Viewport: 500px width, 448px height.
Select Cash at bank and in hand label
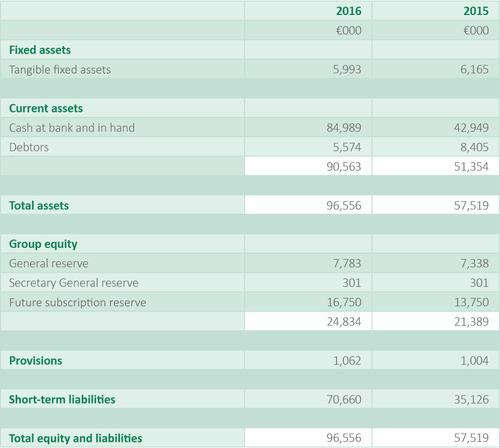(72, 128)
